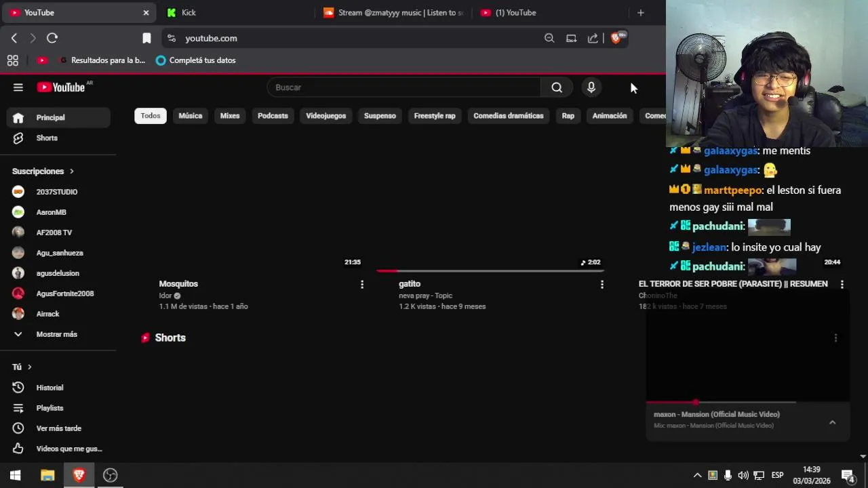Image resolution: width=868 pixels, height=488 pixels.
Task: Reload the page
Action: (52, 39)
